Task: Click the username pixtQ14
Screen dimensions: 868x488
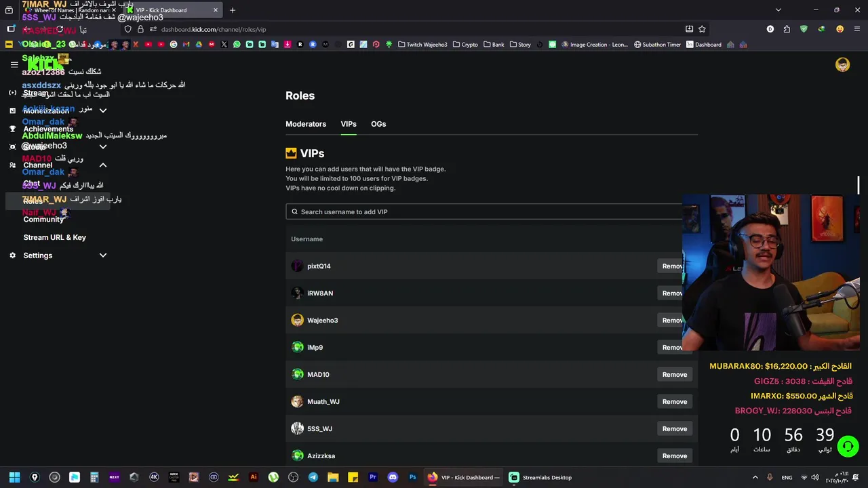Action: [x=319, y=266]
